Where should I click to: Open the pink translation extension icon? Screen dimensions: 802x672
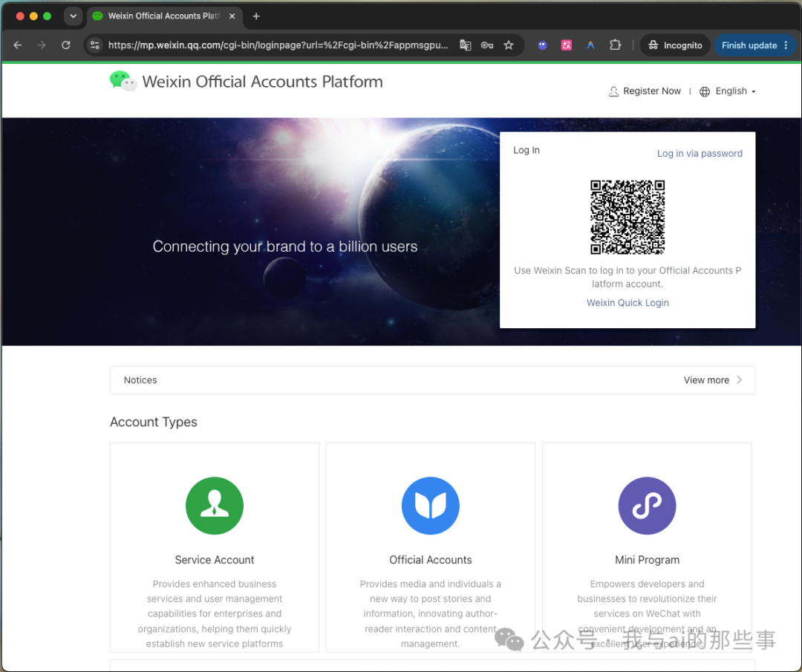[x=566, y=45]
